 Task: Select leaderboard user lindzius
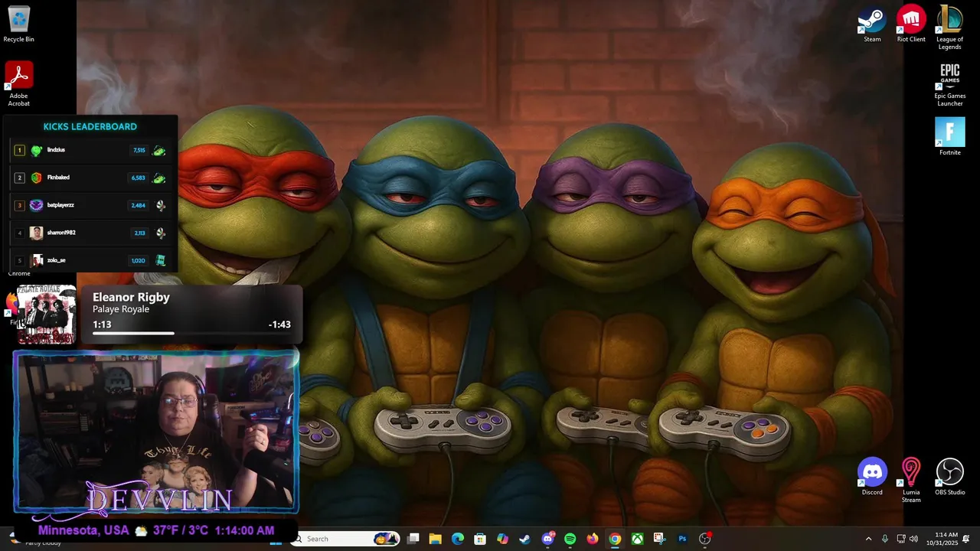(56, 150)
